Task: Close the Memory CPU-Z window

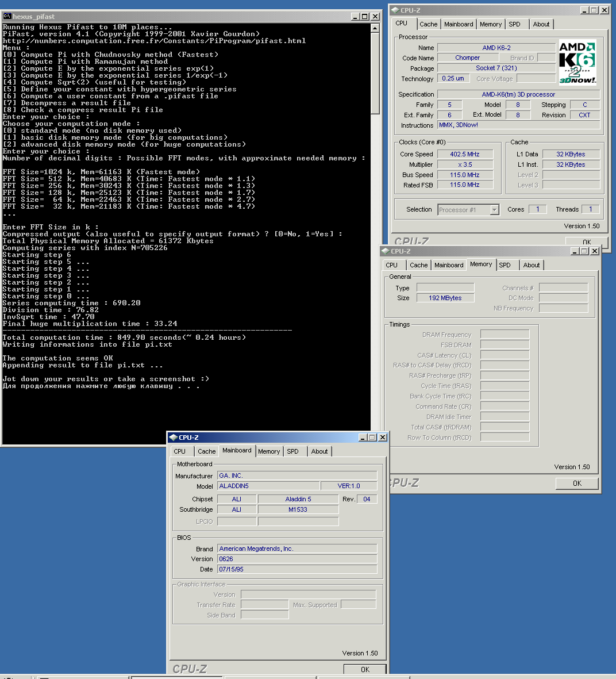Action: pos(595,251)
